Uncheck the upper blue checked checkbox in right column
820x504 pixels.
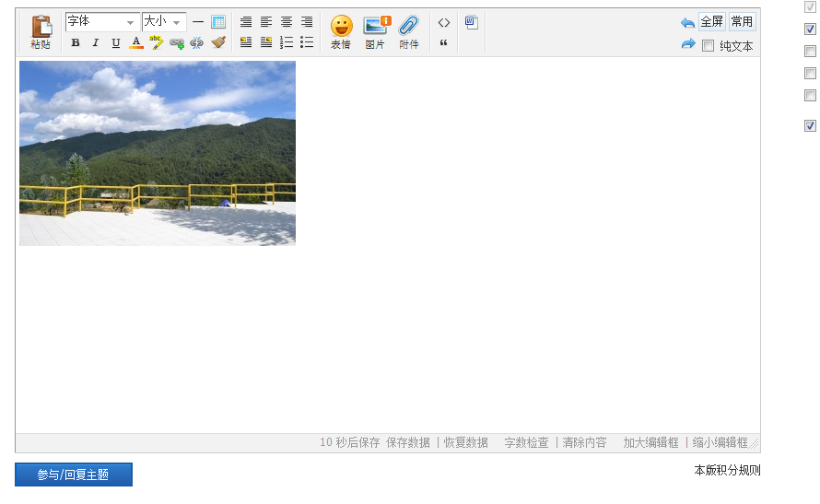(810, 29)
